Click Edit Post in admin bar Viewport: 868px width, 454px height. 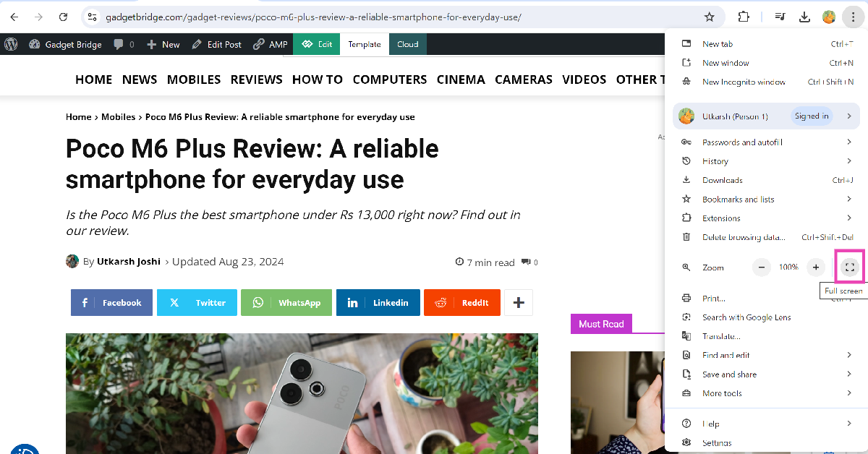pos(216,44)
